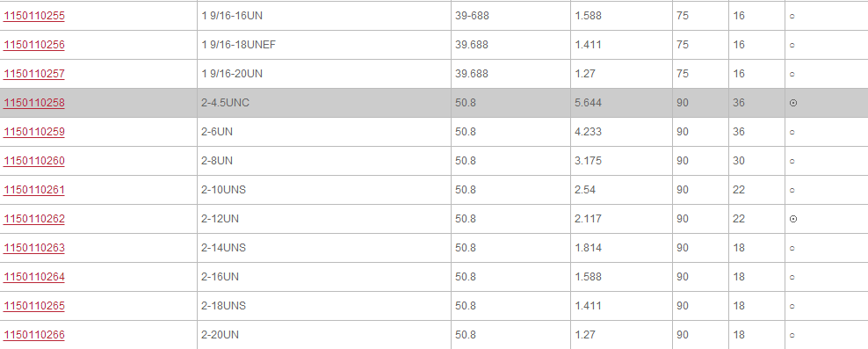Click availability circle in 2-20UN row

792,336
